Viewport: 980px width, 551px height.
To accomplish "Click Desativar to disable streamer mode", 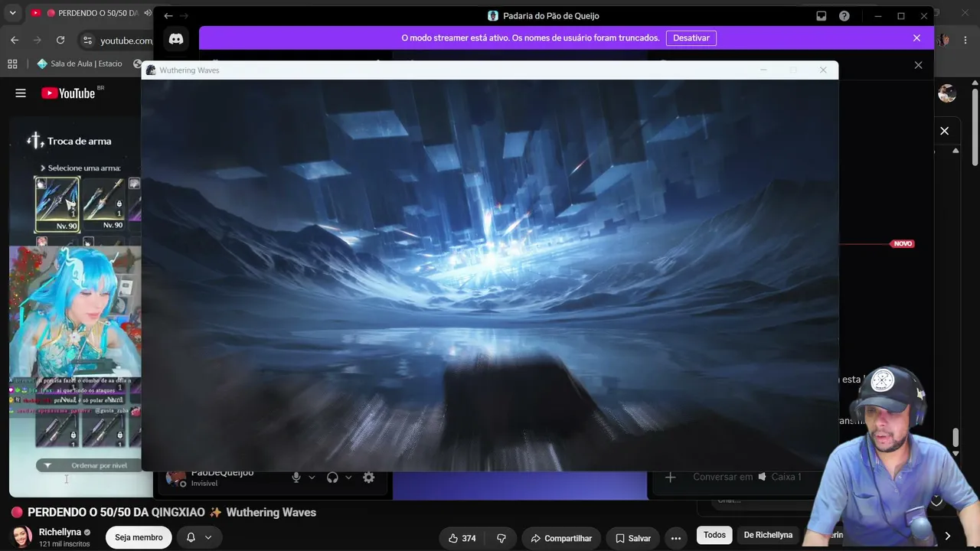I will click(691, 37).
